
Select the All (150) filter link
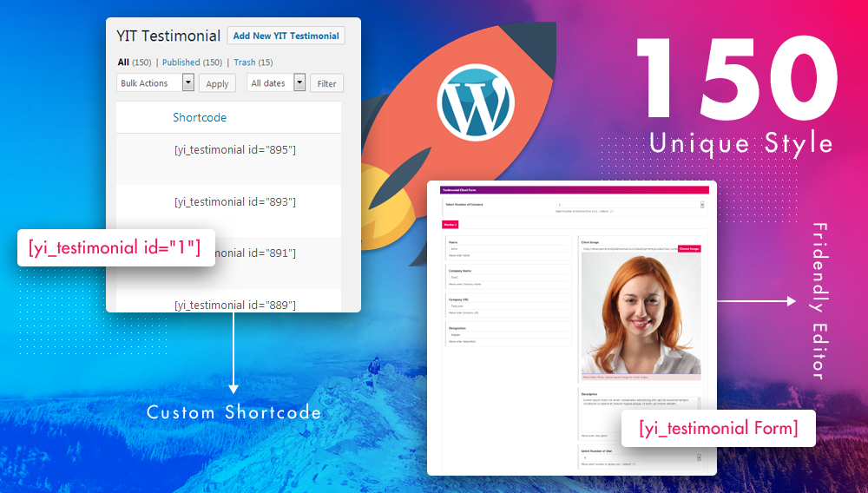pos(134,62)
